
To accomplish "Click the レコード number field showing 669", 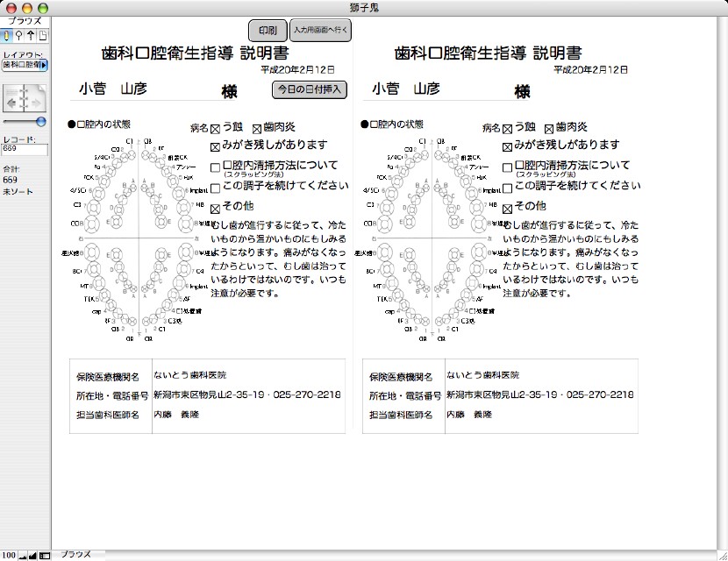I will [25, 149].
